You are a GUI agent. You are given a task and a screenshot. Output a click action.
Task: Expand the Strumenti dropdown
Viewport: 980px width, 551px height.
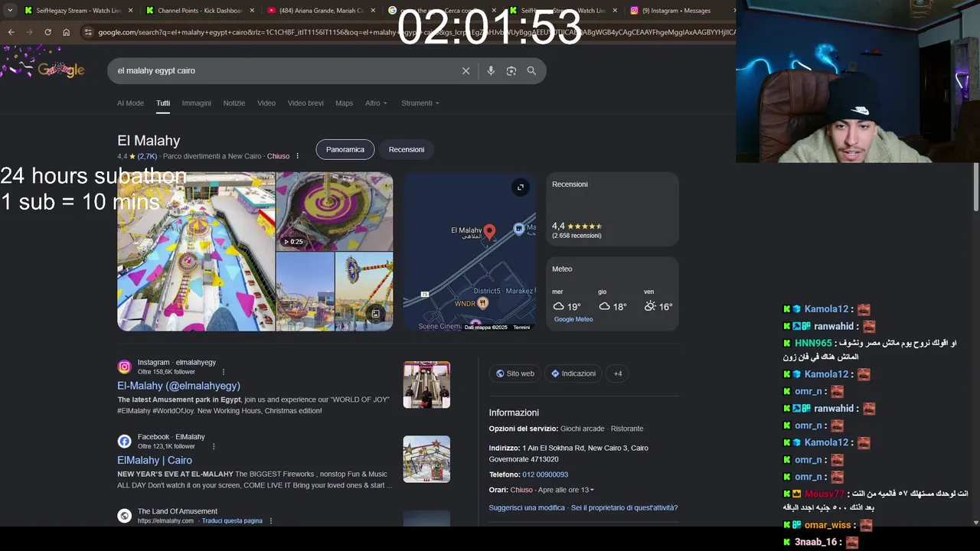click(420, 103)
